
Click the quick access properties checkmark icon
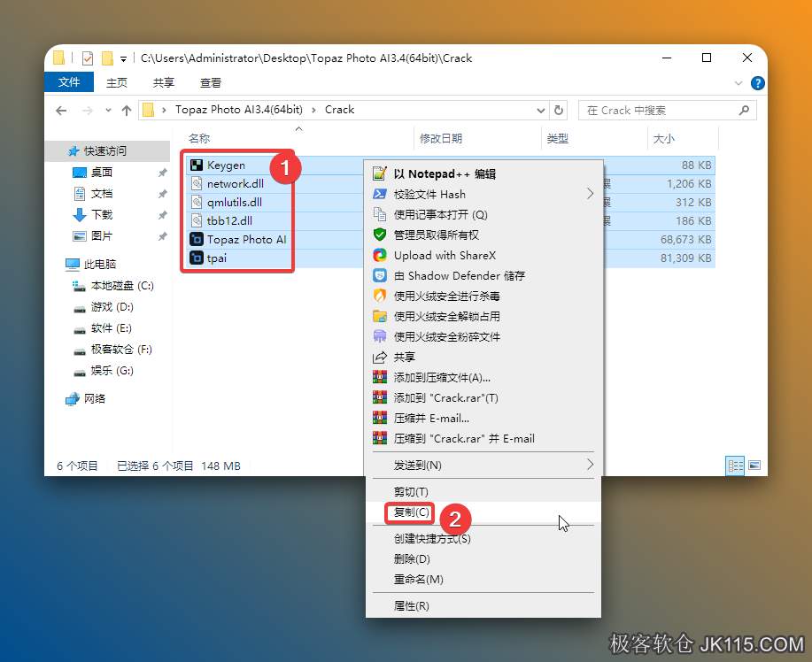[x=88, y=58]
